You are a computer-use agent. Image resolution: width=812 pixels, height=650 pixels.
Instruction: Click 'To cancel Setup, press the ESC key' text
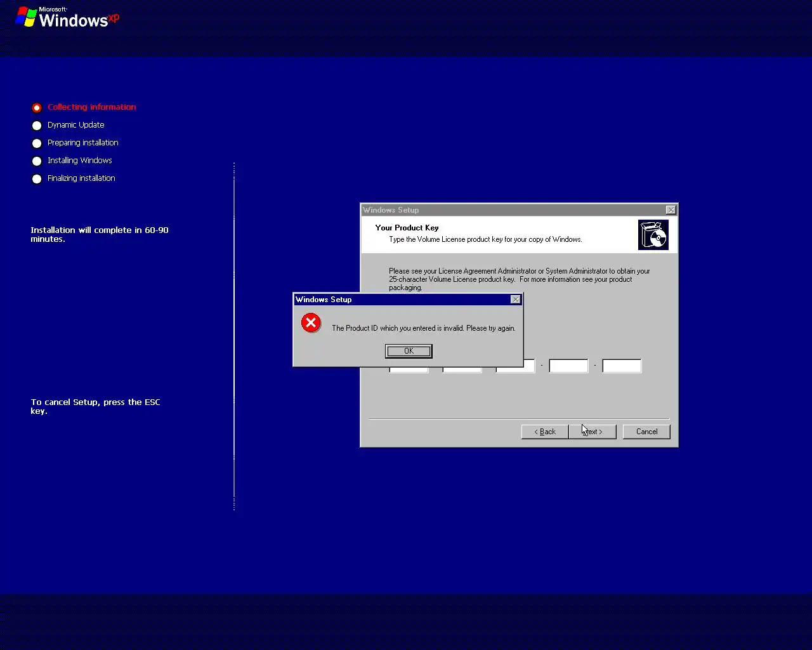[x=96, y=406]
